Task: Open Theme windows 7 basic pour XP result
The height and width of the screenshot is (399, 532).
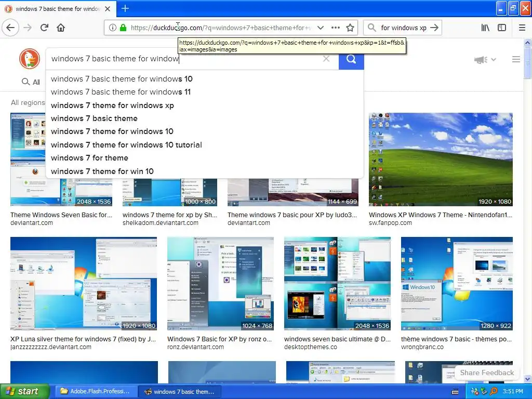Action: (x=292, y=215)
